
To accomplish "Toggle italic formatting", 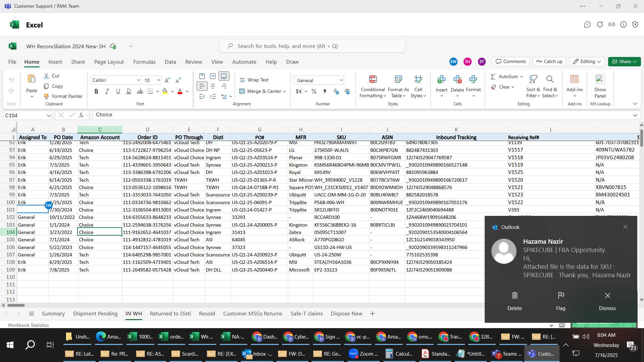I will pyautogui.click(x=107, y=91).
